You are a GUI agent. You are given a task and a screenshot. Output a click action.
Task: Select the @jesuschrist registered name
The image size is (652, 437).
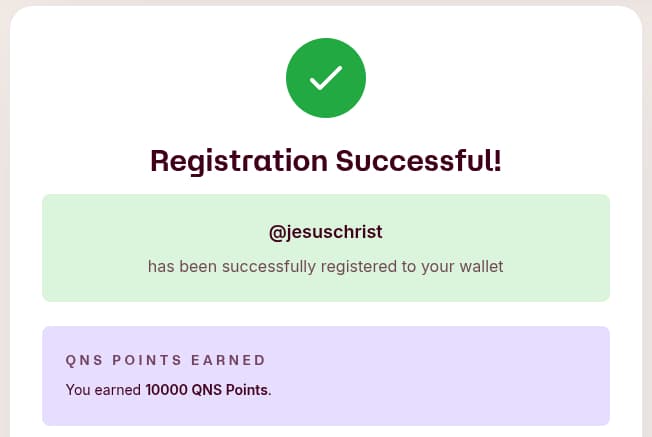pyautogui.click(x=326, y=232)
